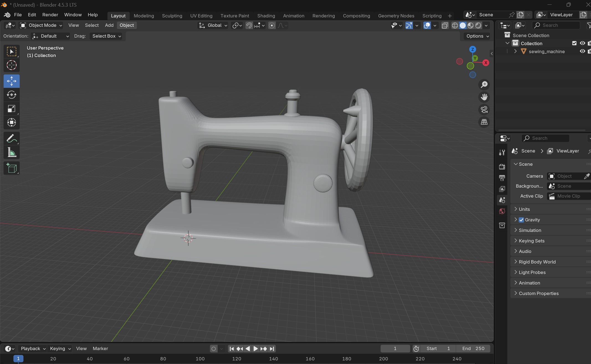The width and height of the screenshot is (591, 364).
Task: Choose the Annotate pencil tool
Action: click(11, 139)
